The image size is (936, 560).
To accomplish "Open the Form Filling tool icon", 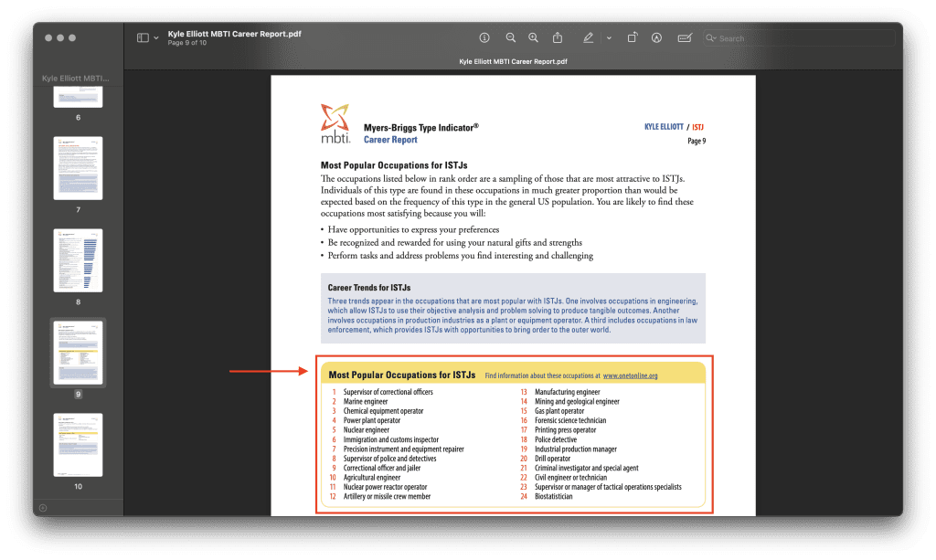I will click(685, 38).
